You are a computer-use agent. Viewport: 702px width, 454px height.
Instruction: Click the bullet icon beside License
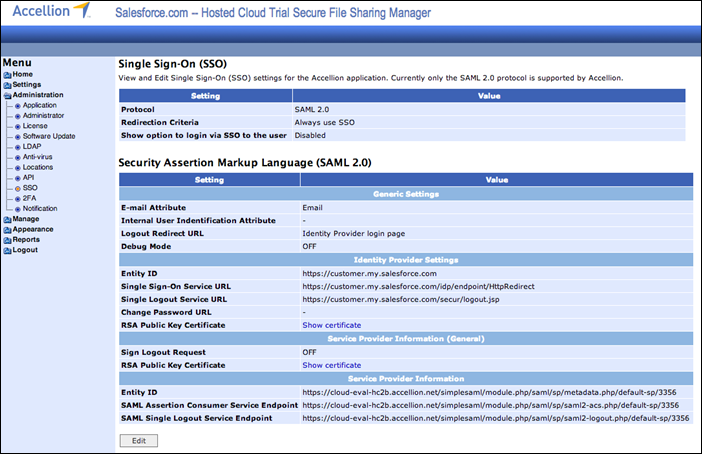click(18, 127)
